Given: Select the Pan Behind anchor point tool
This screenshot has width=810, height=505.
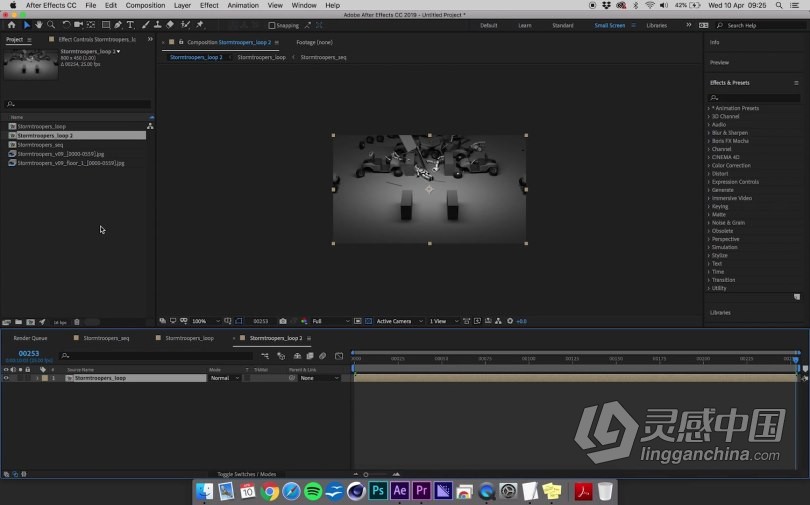Looking at the screenshot, I should click(91, 25).
